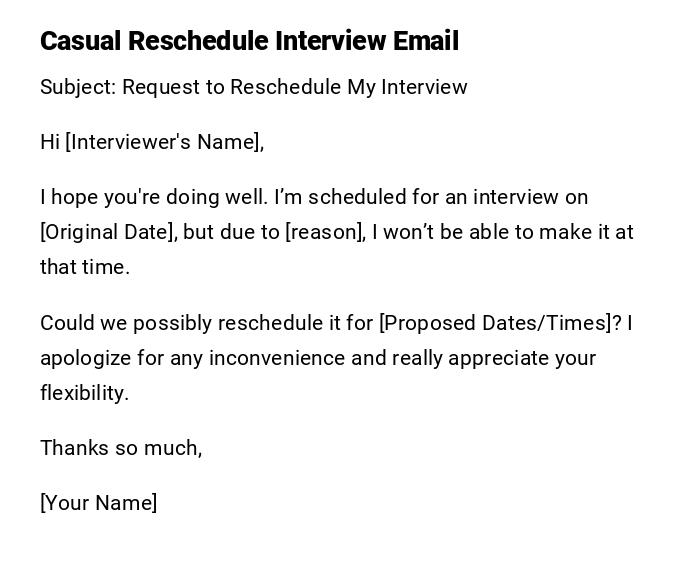
Task: Click 'Request to Reschedule My Interview' text
Action: pos(295,87)
